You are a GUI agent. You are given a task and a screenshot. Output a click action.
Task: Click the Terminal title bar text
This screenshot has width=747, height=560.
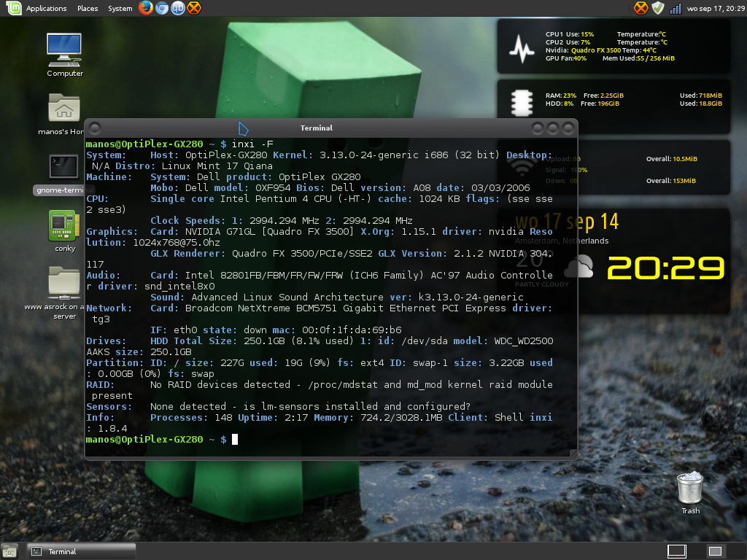pos(317,128)
